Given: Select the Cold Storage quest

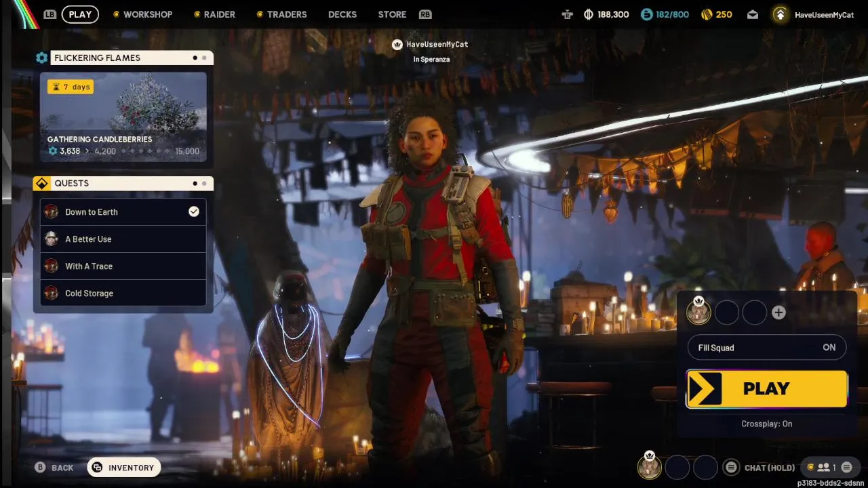Looking at the screenshot, I should point(123,293).
